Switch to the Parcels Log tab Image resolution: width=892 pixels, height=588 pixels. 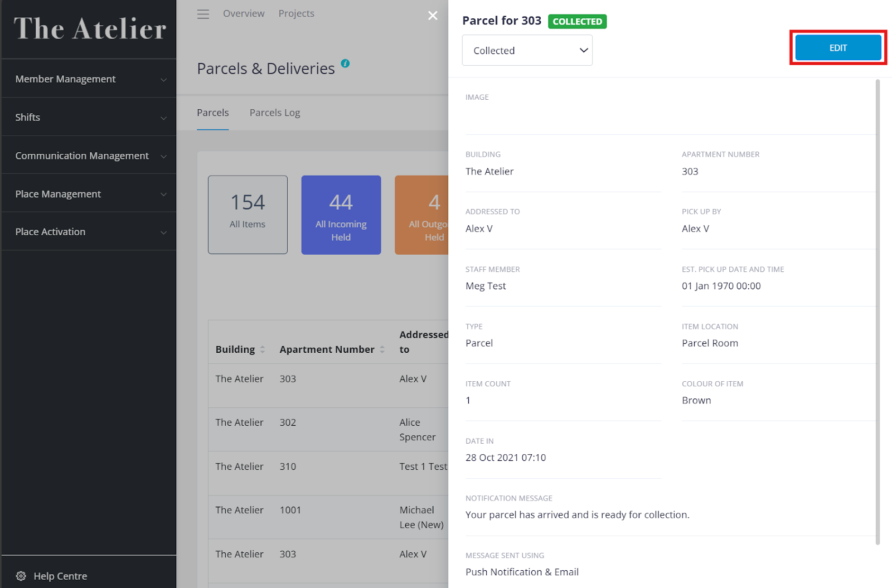(x=275, y=113)
